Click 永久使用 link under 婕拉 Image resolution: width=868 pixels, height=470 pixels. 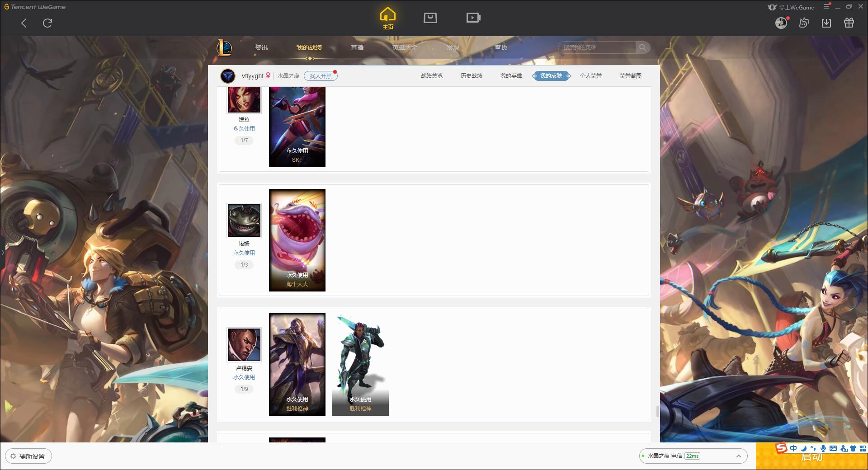pyautogui.click(x=244, y=129)
